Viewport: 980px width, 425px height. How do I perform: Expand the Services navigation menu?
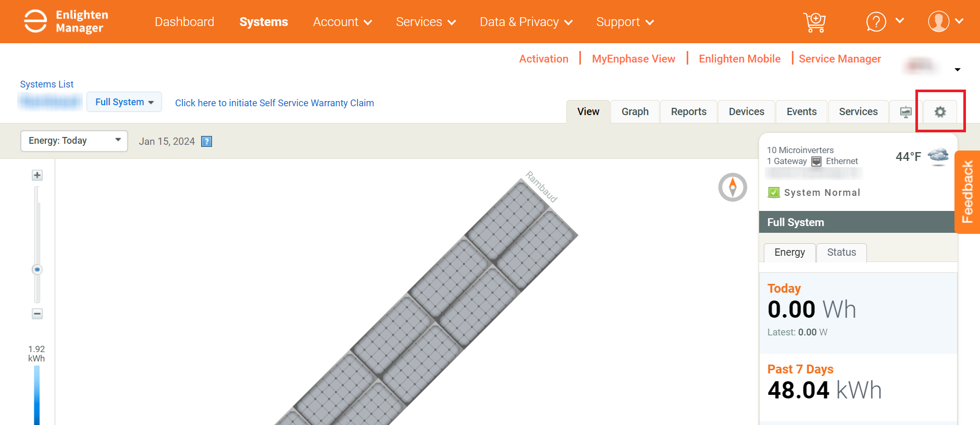tap(426, 22)
